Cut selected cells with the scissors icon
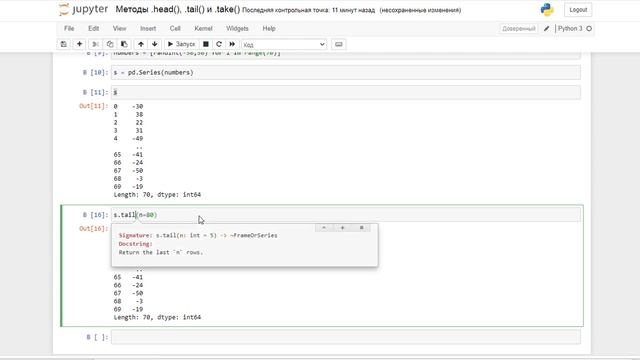Image resolution: width=640 pixels, height=360 pixels. click(x=95, y=44)
